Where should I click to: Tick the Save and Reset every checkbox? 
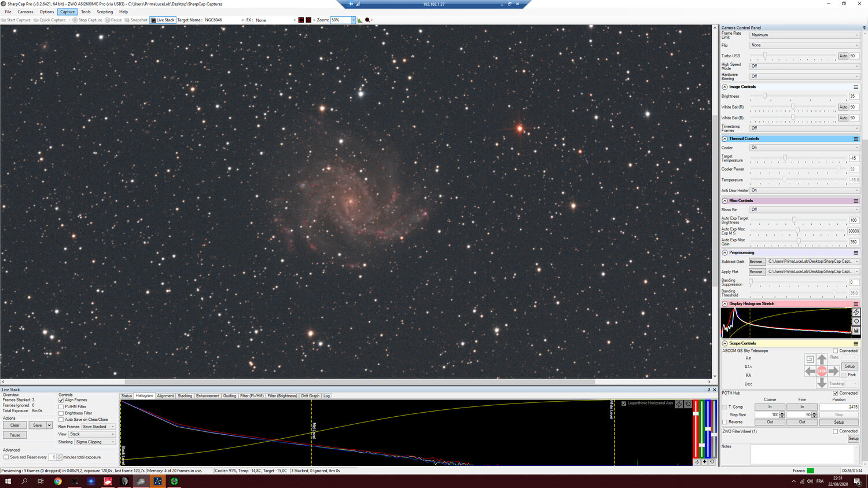point(6,457)
